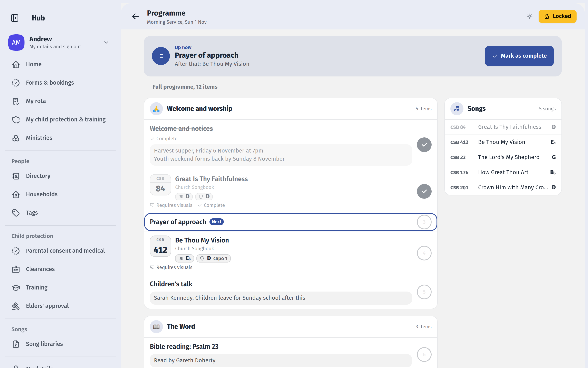Go back using the arrow icon
The width and height of the screenshot is (588, 368).
coord(135,16)
